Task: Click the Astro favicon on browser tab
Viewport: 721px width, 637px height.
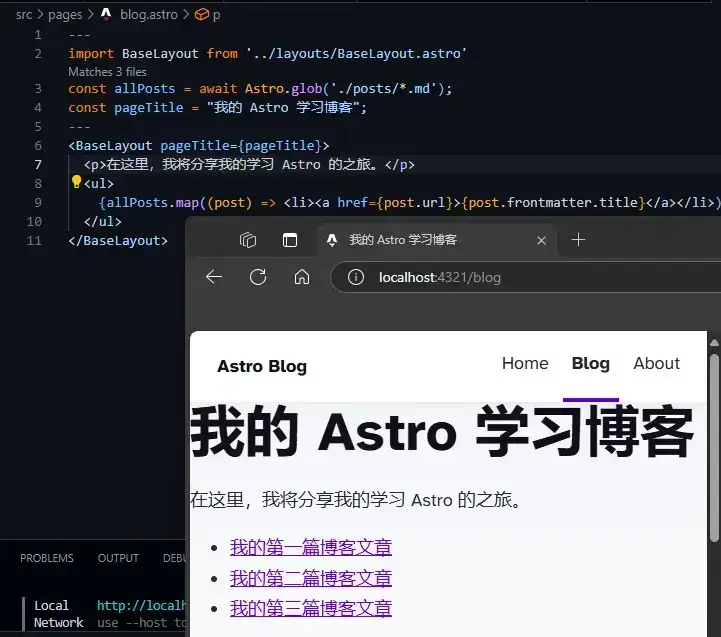Action: point(332,240)
